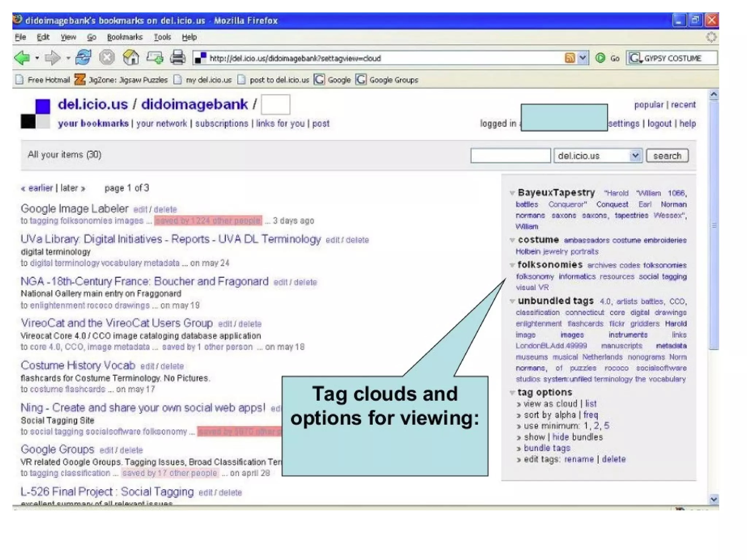Open the del.icio.us search scope dropdown
Viewport: 747px width, 560px height.
[x=635, y=156]
